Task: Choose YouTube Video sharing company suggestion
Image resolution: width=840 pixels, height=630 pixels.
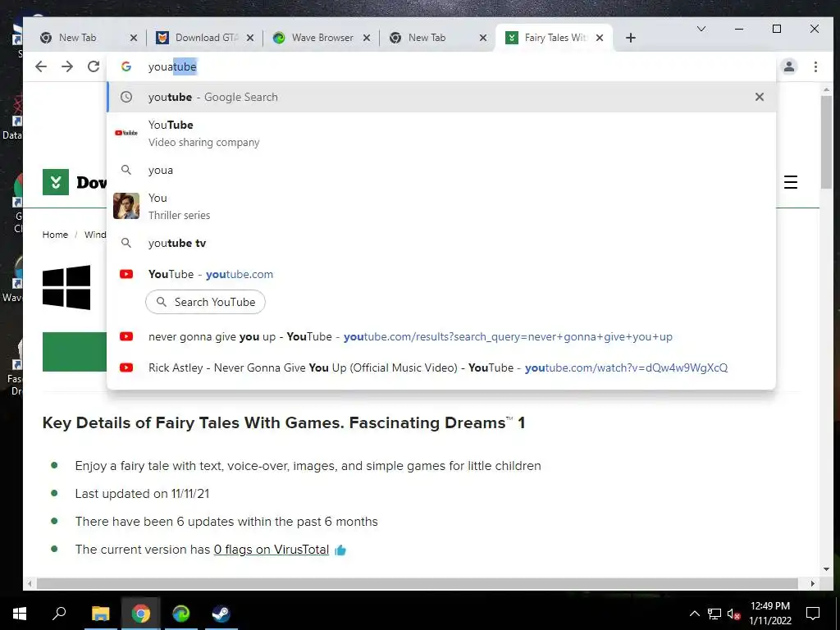Action: click(441, 133)
